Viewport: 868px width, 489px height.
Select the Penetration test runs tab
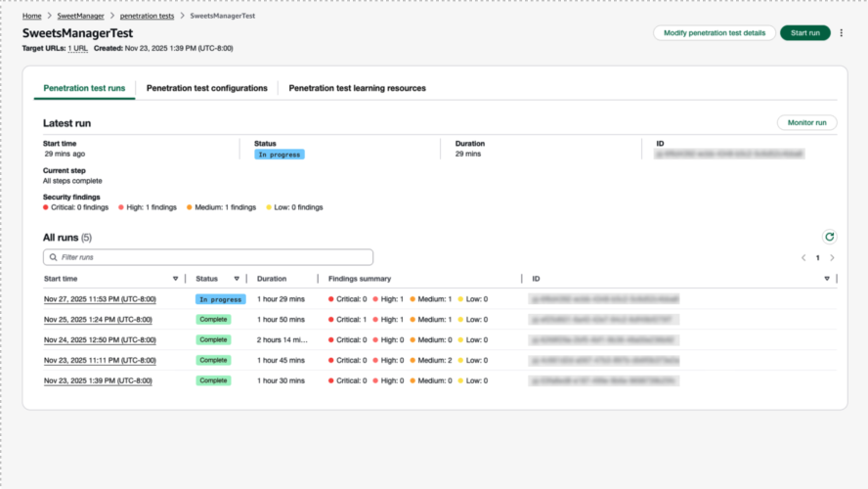pyautogui.click(x=84, y=88)
